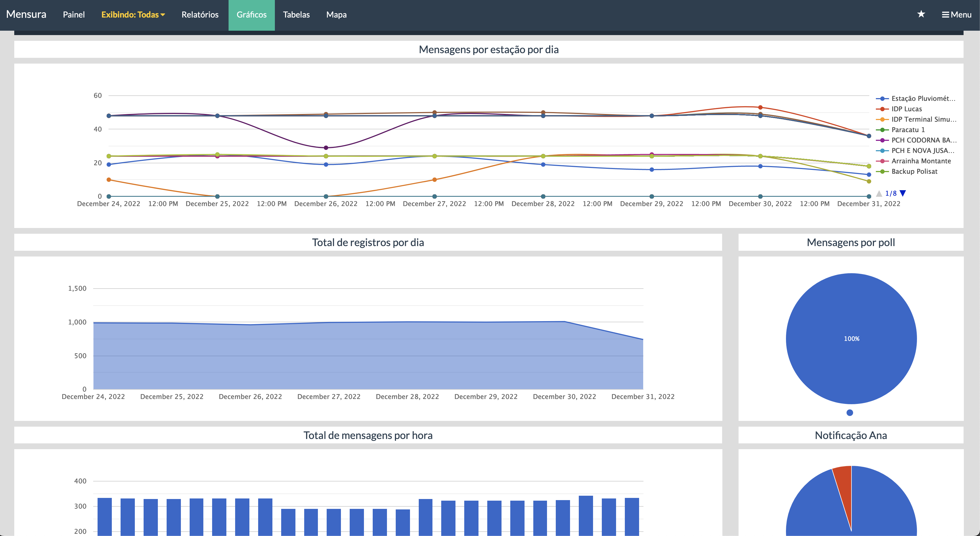Click the Mensura brand logo
This screenshot has width=980, height=536.
point(26,14)
